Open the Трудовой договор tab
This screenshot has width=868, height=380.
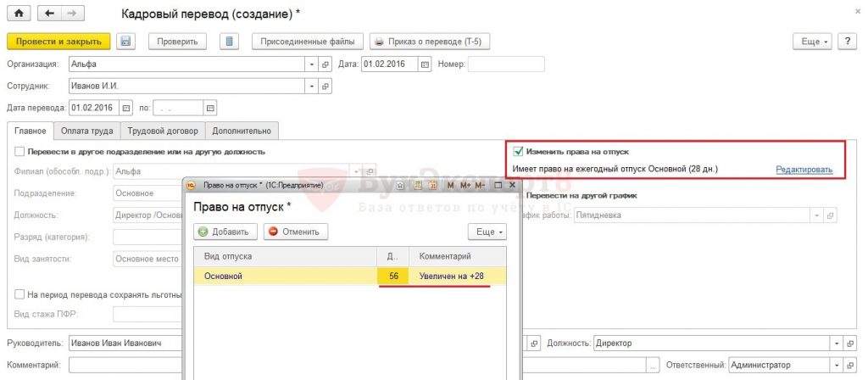[x=162, y=131]
